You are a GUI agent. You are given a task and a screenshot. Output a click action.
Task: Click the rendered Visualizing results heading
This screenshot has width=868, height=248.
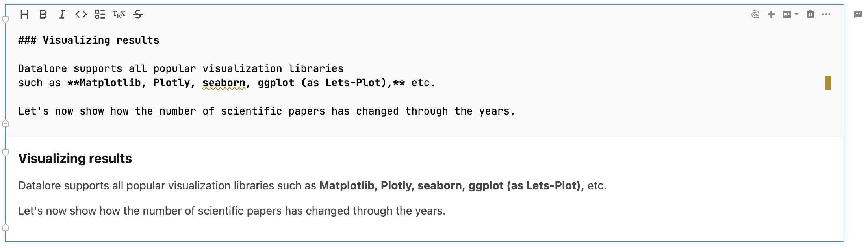pyautogui.click(x=75, y=158)
